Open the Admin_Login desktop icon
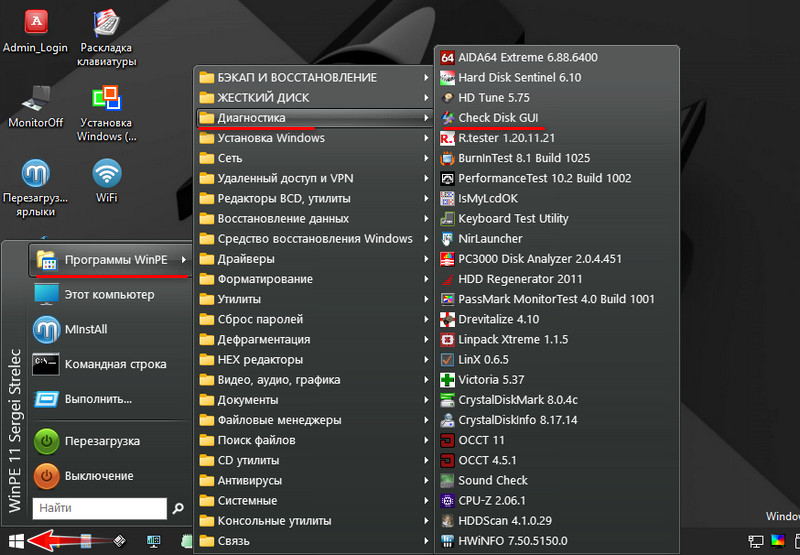The width and height of the screenshot is (800, 555). (35, 32)
